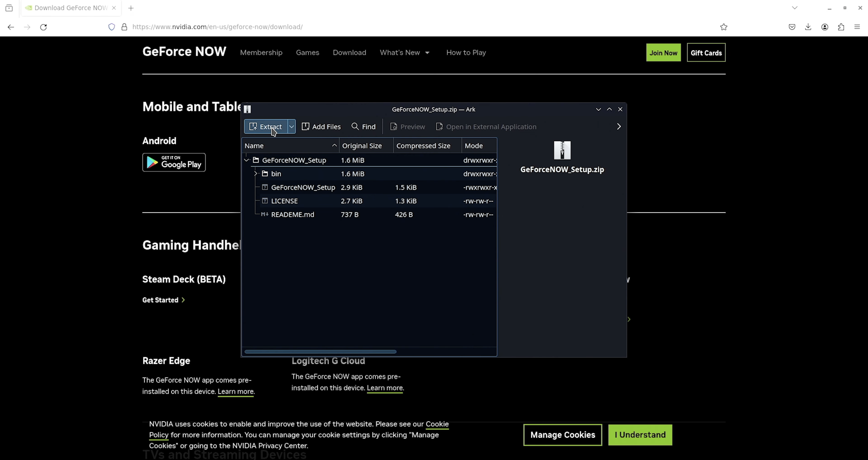Open the Membership navigation item
868x460 pixels.
[x=261, y=52]
